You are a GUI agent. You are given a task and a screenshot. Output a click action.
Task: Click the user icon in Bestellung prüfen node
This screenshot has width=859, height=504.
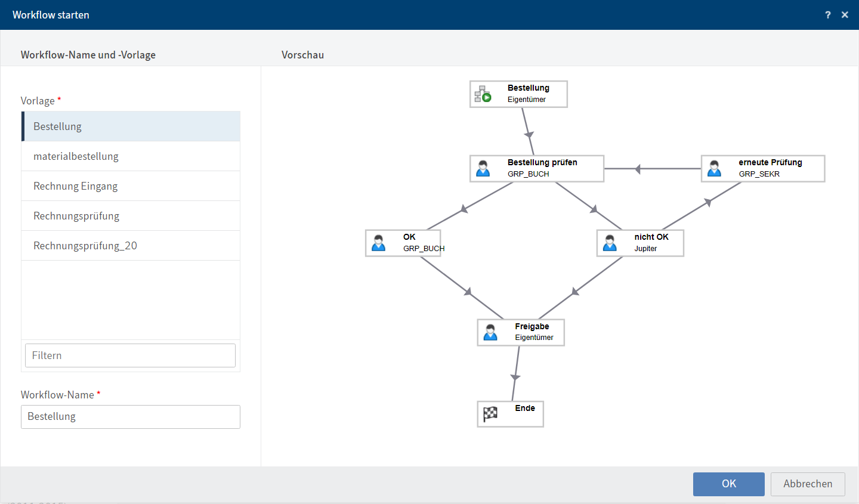tap(483, 169)
